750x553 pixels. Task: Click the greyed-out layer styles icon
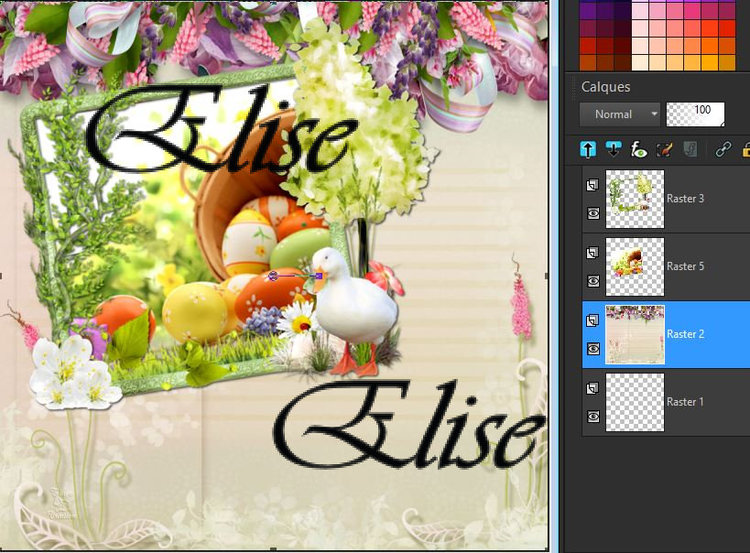click(x=690, y=150)
